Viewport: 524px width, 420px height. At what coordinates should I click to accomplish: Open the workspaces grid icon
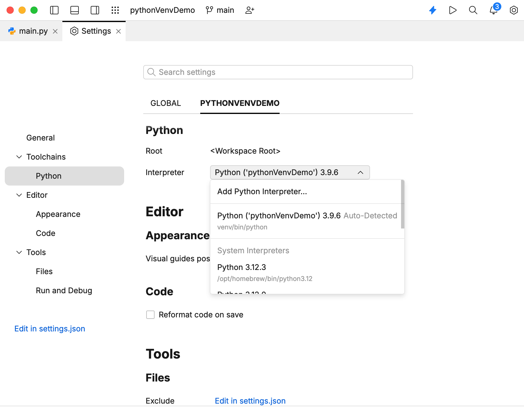point(115,10)
